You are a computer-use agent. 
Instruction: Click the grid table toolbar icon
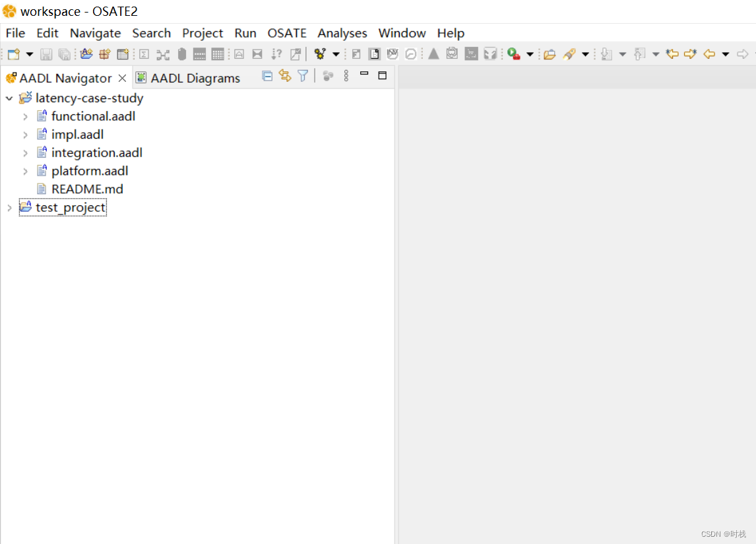click(218, 54)
